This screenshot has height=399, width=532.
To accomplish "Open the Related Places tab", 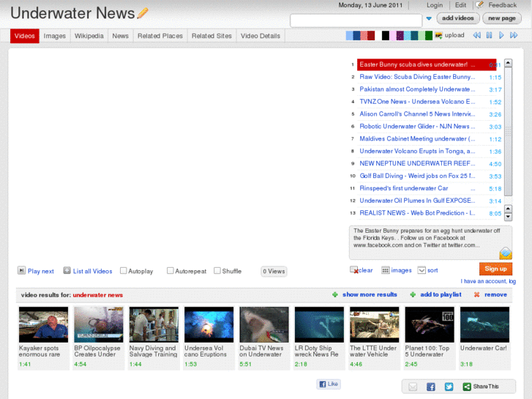I will coord(160,36).
